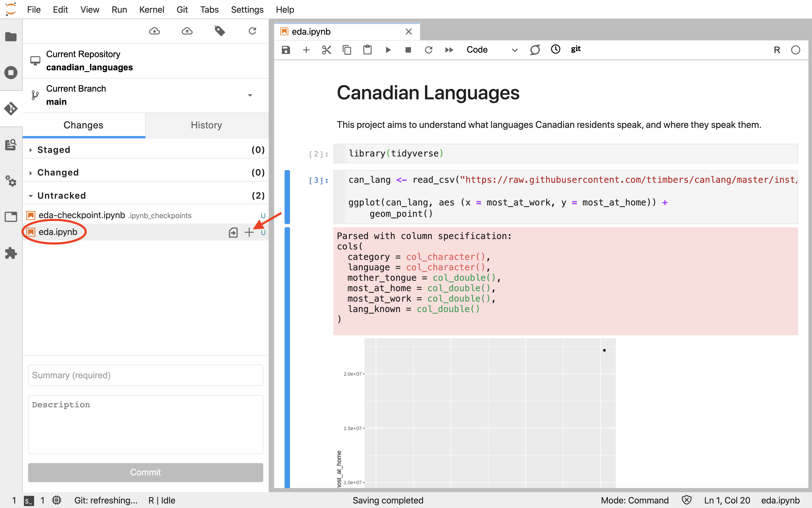Click the Description text area
The image size is (812, 508).
click(x=146, y=424)
